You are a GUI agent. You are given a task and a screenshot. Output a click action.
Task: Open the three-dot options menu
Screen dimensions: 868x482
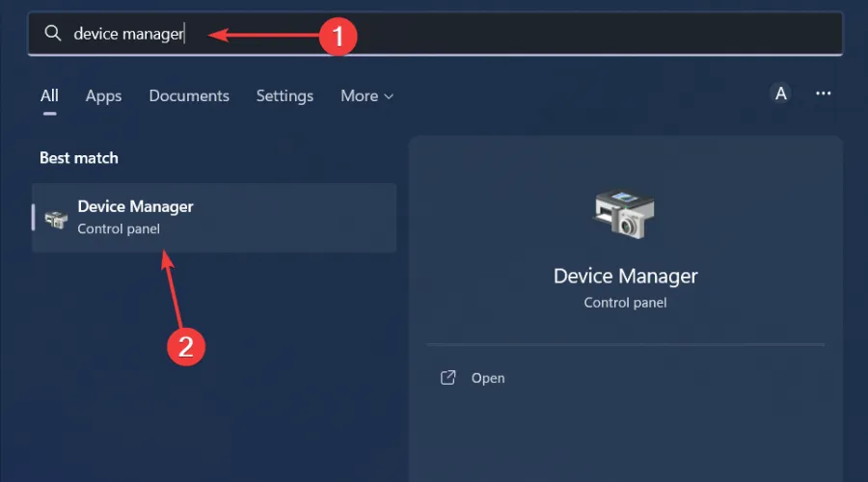824,94
